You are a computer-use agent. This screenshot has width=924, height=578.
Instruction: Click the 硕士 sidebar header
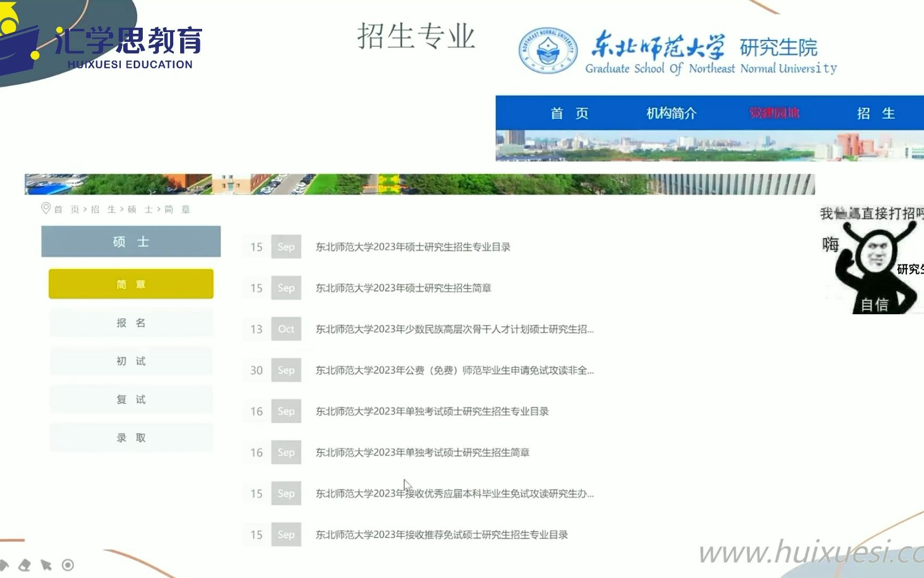click(131, 241)
